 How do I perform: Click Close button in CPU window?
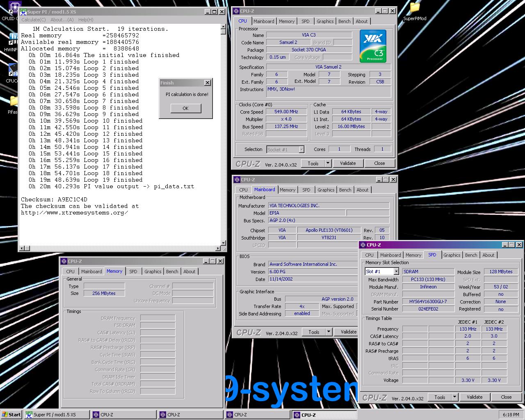click(x=379, y=163)
